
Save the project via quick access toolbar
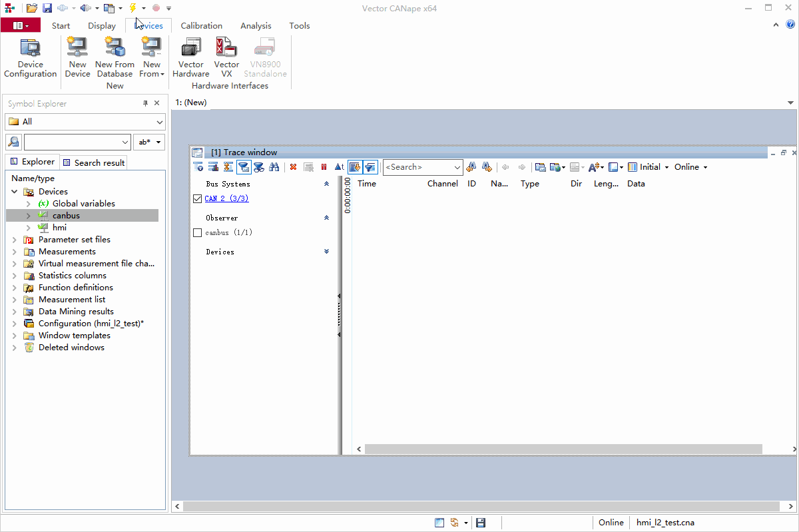coord(47,8)
